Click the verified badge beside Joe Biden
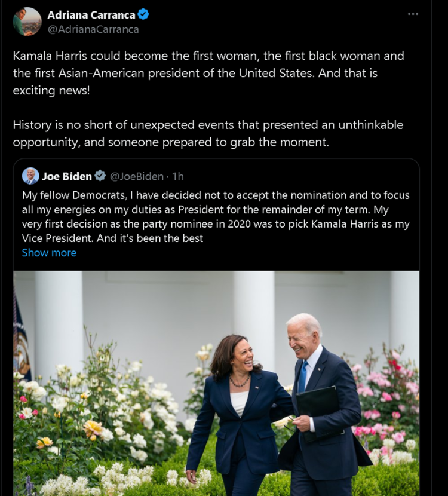Viewport: 448px width, 496px height. pyautogui.click(x=100, y=176)
